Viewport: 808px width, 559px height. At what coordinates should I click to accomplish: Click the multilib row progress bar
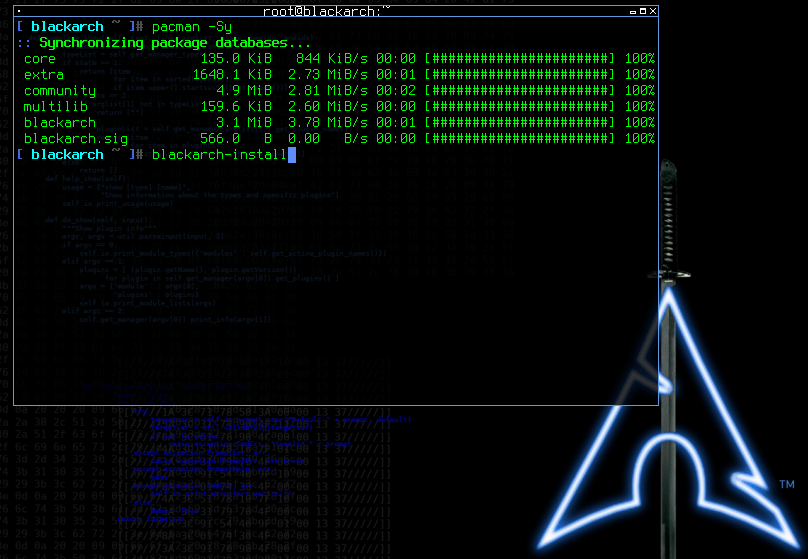click(520, 107)
